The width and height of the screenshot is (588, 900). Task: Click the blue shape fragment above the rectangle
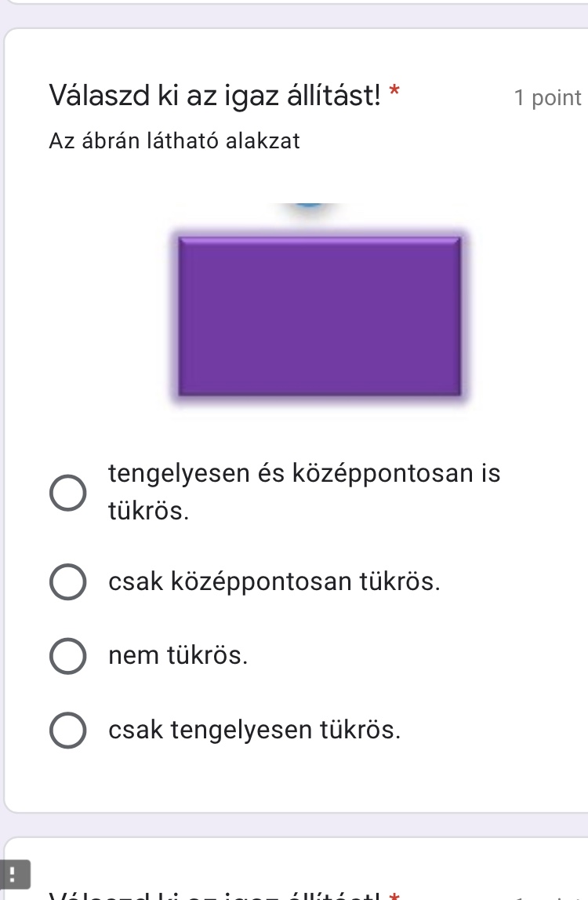point(311,206)
